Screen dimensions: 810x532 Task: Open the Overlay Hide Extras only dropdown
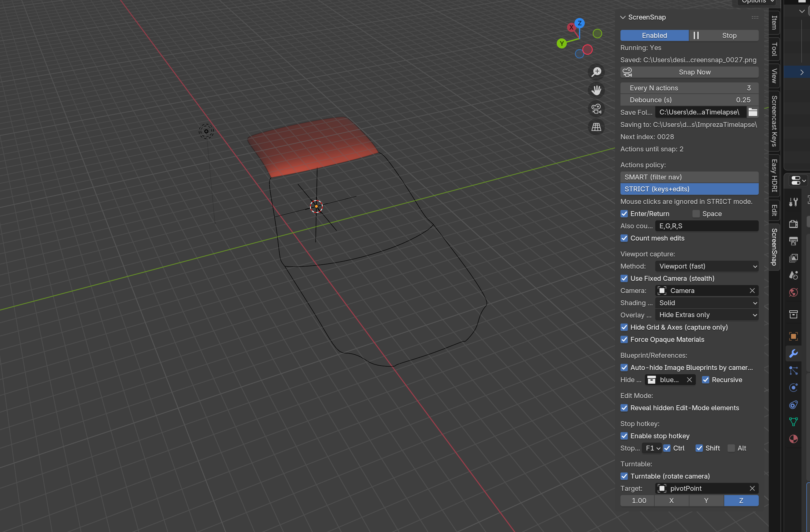click(x=707, y=315)
